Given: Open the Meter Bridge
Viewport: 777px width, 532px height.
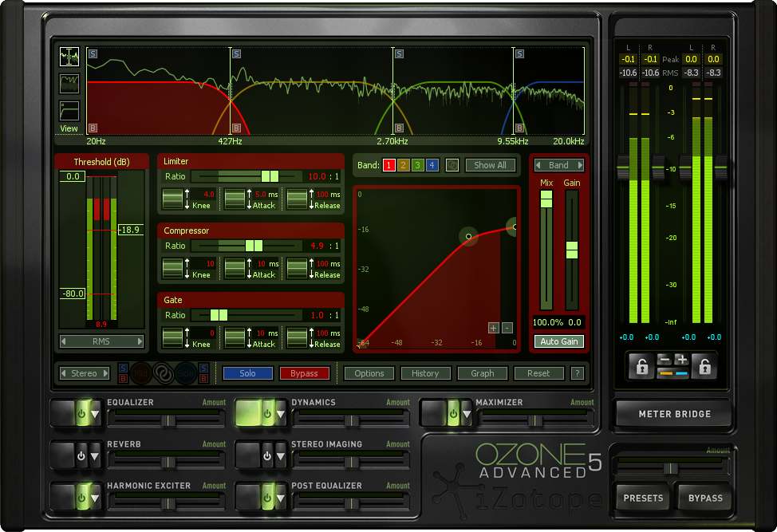Looking at the screenshot, I should coord(674,414).
